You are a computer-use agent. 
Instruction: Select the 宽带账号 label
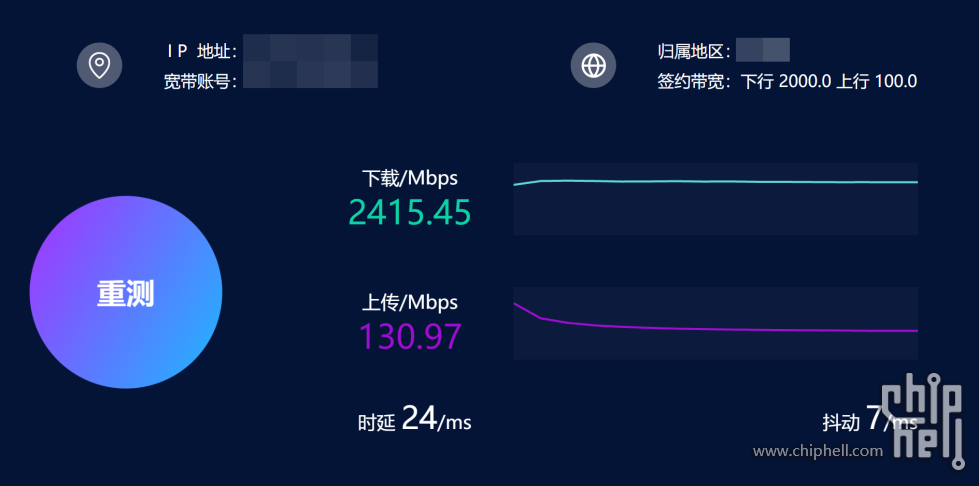coord(200,81)
